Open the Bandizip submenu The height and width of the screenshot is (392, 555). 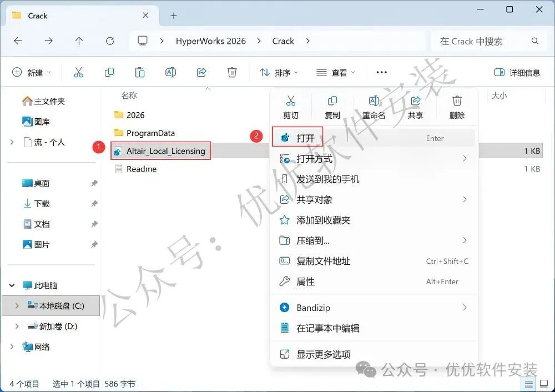tap(374, 308)
